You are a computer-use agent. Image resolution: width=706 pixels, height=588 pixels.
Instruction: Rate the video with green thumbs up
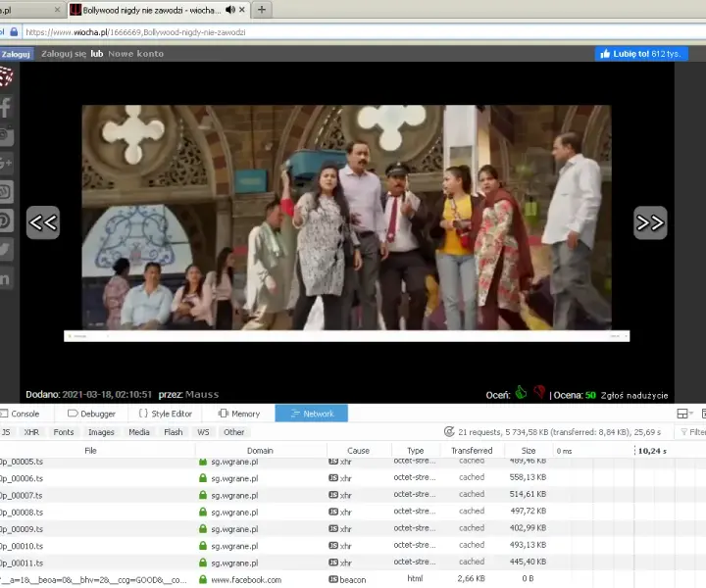[521, 393]
